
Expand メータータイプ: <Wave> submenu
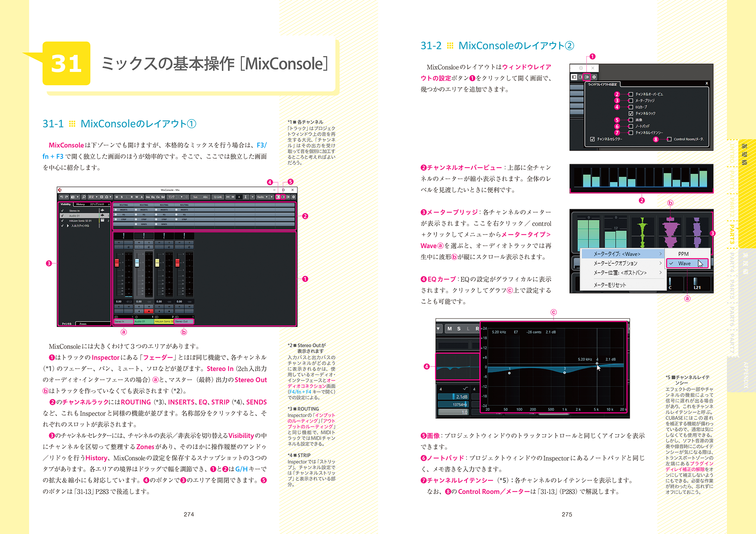[x=622, y=254]
